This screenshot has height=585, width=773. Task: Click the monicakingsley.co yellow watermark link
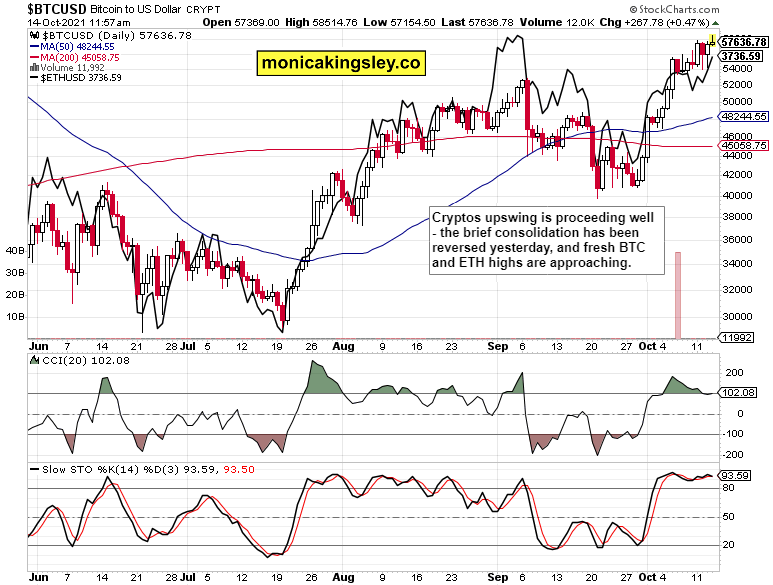tap(339, 63)
